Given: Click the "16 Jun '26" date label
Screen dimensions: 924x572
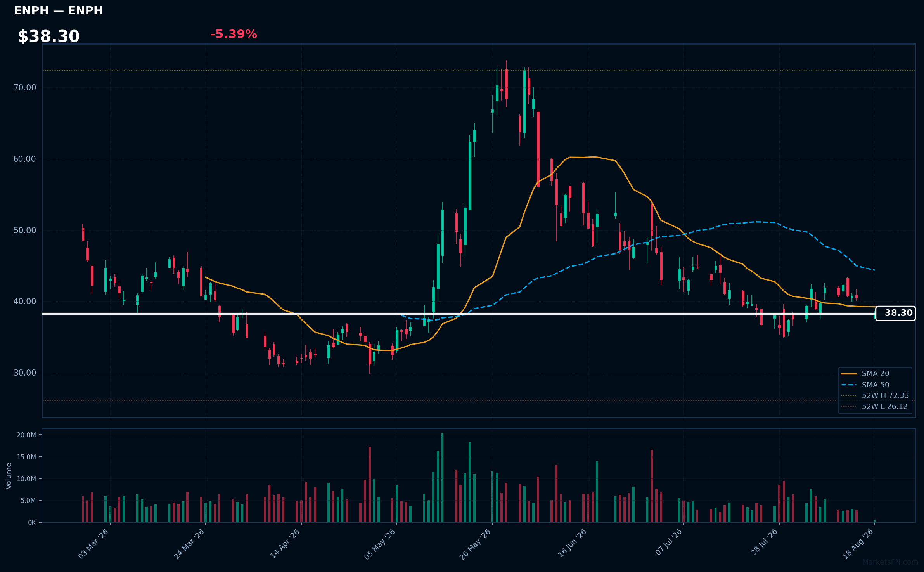Looking at the screenshot, I should tap(572, 544).
